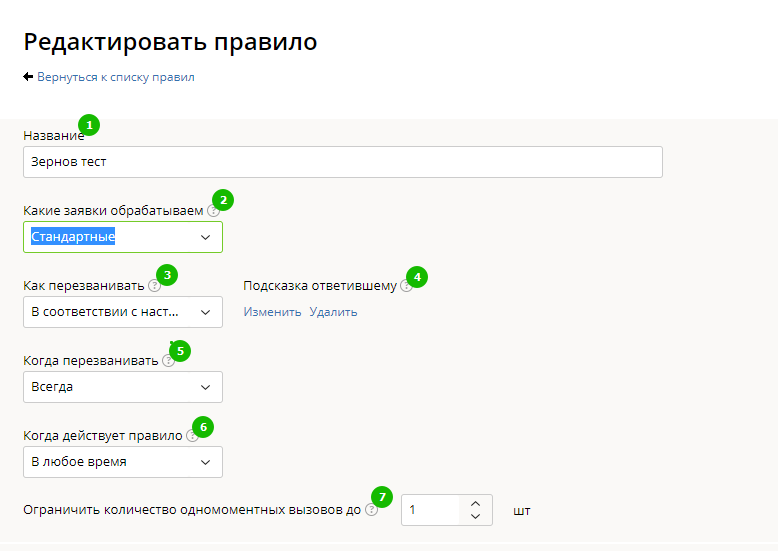Click the 'Изменить' link
The image size is (778, 551).
(272, 312)
